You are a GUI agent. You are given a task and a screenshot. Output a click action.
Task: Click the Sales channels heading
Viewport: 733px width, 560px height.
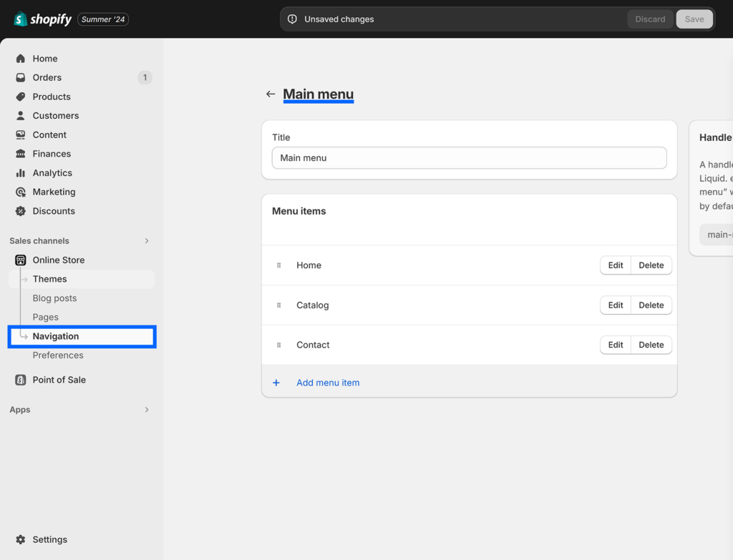pyautogui.click(x=39, y=241)
